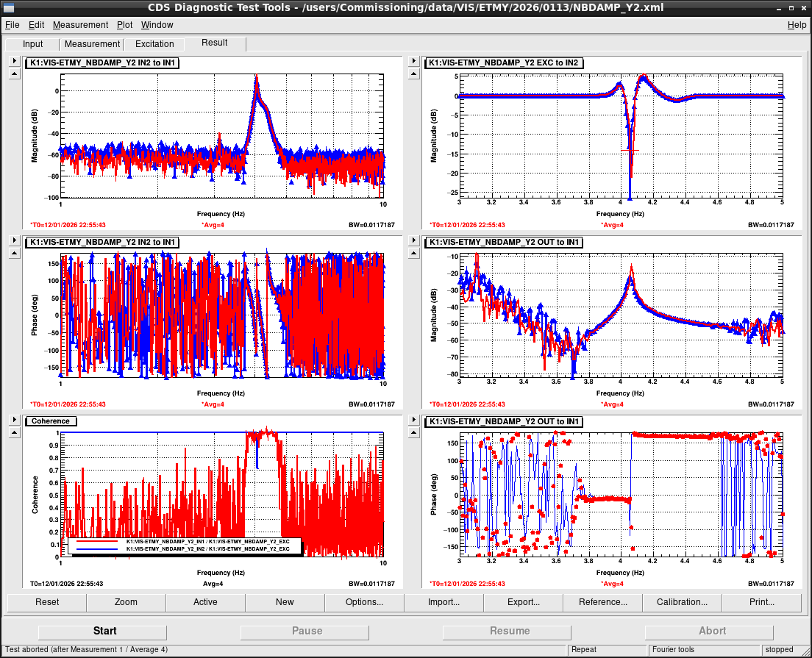The image size is (812, 658).
Task: Click up-arrow button beside IN2 to IN1 magnitude plot
Action: click(x=14, y=74)
